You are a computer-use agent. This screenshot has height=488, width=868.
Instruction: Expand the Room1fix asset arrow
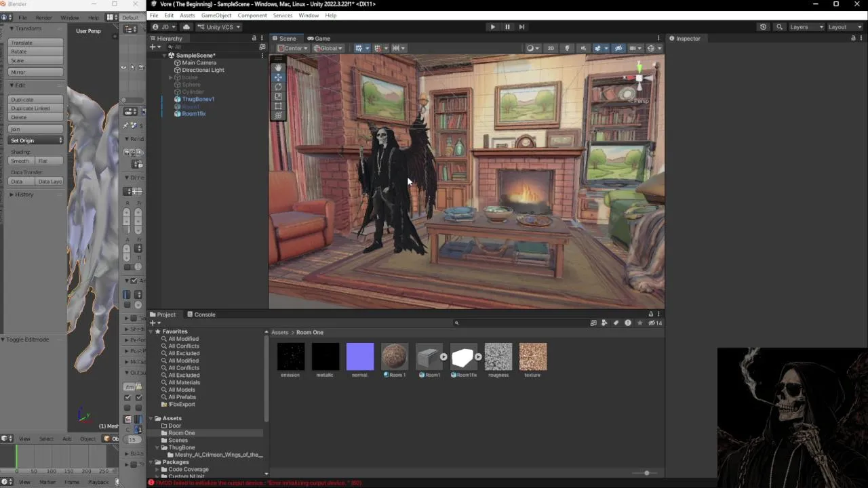(478, 357)
